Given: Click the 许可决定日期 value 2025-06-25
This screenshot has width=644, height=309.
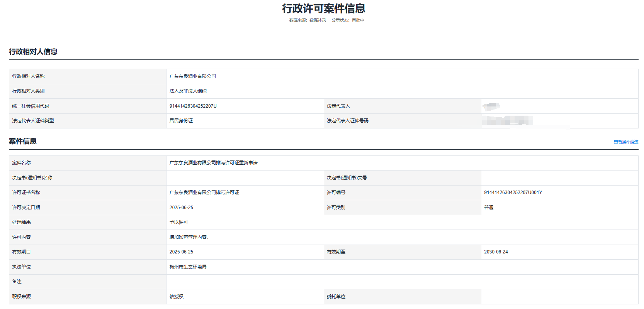Looking at the screenshot, I should [181, 208].
